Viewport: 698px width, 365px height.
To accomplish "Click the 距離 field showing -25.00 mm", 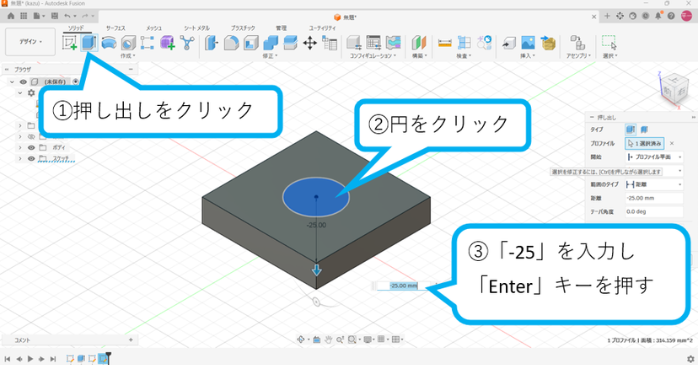I will tap(654, 198).
